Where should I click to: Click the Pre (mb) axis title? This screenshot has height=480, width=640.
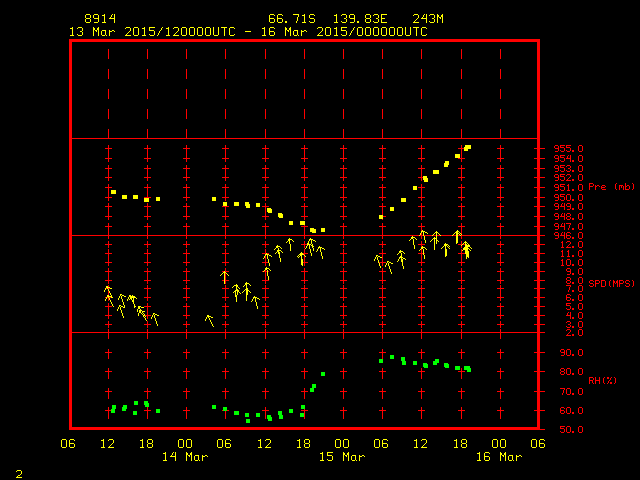pos(611,187)
